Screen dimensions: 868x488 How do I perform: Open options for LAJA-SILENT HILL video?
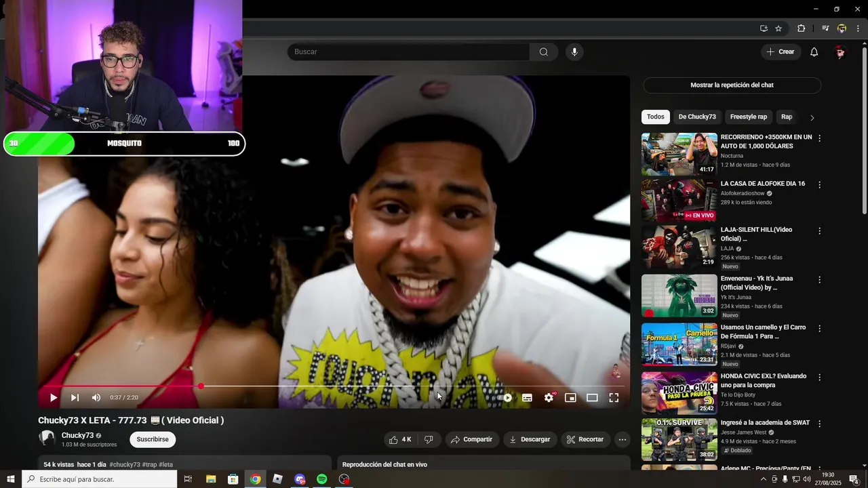(x=819, y=231)
